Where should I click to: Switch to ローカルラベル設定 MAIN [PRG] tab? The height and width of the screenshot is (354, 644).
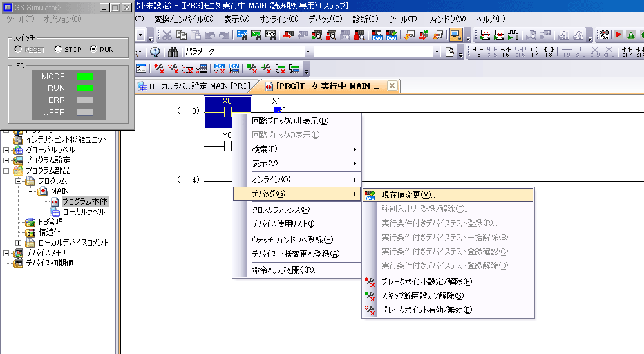tap(196, 86)
